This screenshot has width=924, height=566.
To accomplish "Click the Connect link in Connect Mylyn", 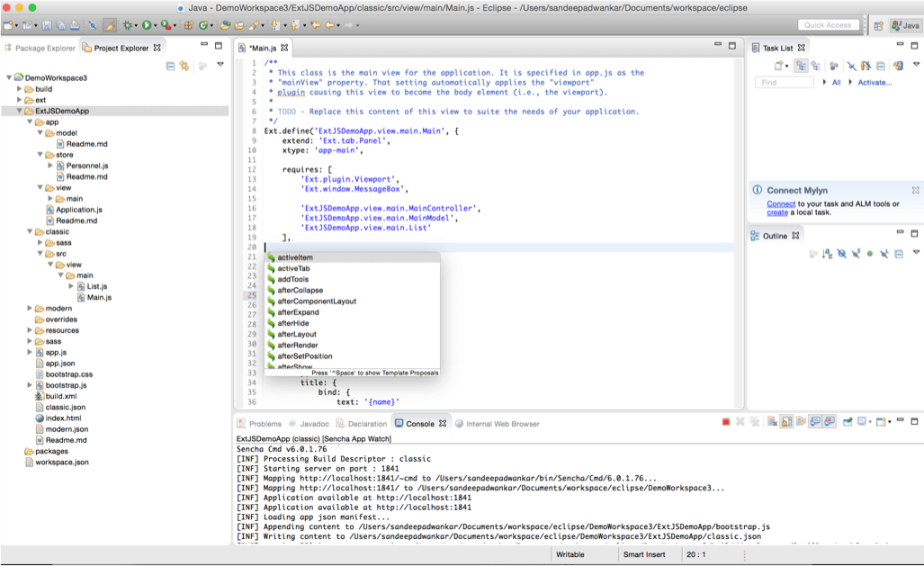I will point(781,203).
